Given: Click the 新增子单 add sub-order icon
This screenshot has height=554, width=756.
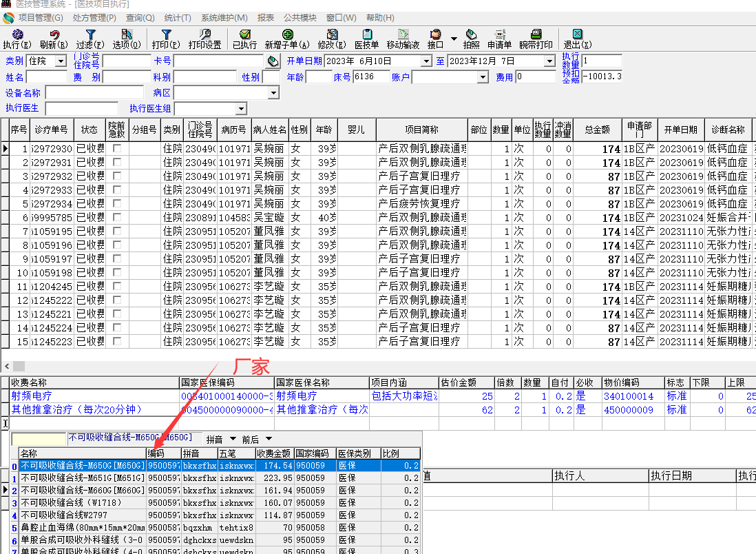Looking at the screenshot, I should click(x=287, y=39).
